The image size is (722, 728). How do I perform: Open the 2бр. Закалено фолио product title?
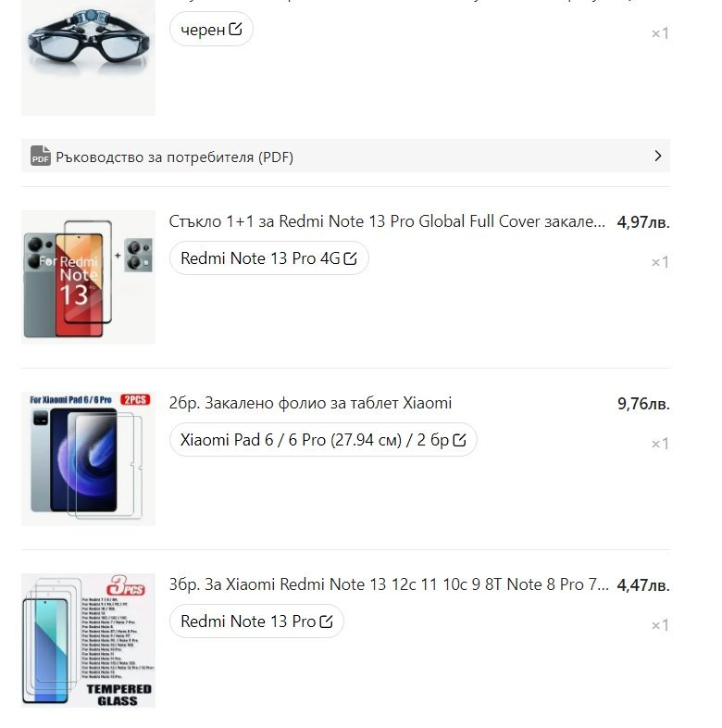(x=310, y=403)
